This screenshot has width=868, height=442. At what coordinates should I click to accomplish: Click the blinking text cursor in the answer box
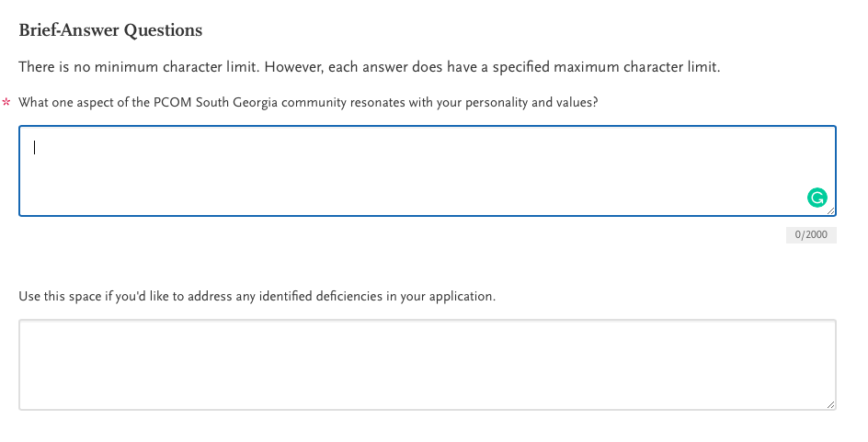[35, 147]
